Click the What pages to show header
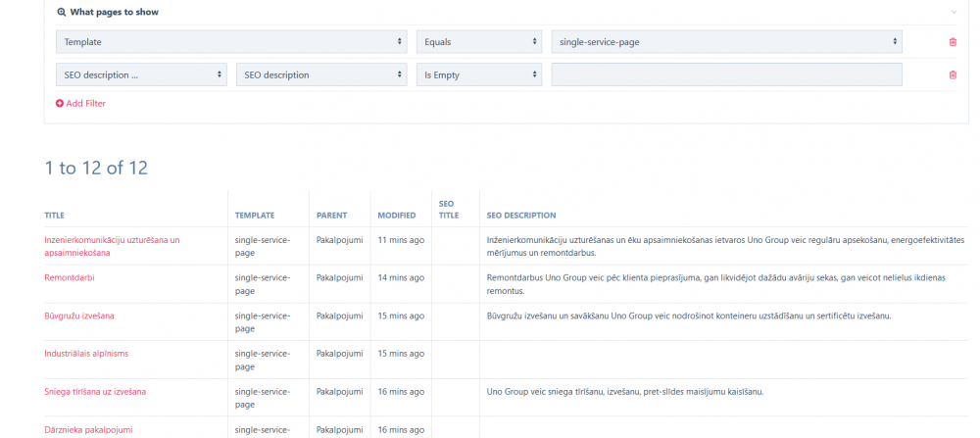This screenshot has width=980, height=438. point(114,13)
